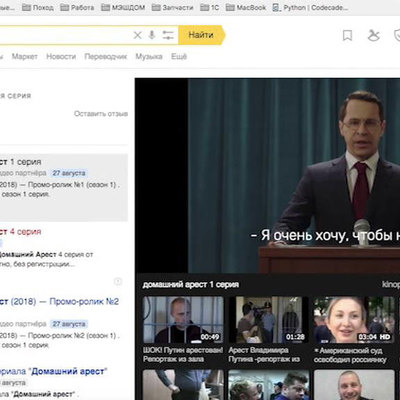Switch to the Переводчик tab
Image resolution: width=400 pixels, height=400 pixels.
[x=106, y=57]
